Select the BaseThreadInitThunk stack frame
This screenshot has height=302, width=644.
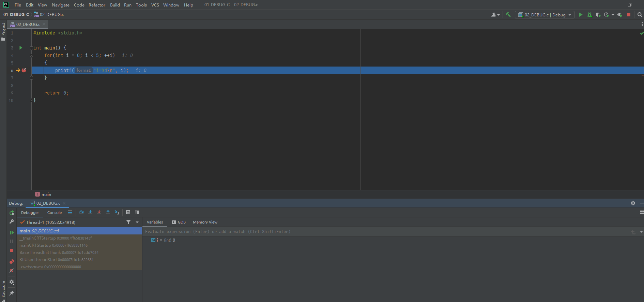point(79,253)
